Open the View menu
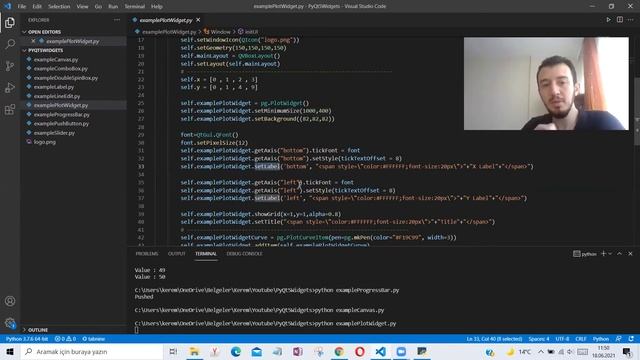Viewport: 640px width, 360px height. click(x=82, y=7)
